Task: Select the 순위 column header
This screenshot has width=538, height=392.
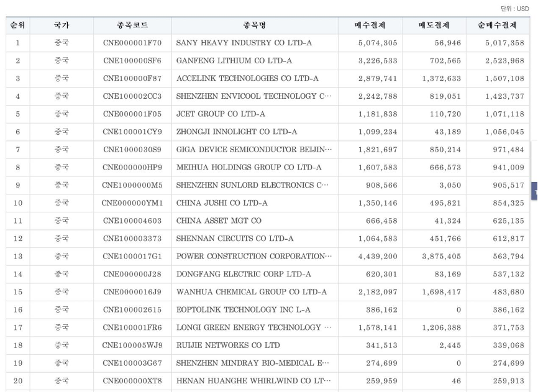Action: (x=19, y=24)
